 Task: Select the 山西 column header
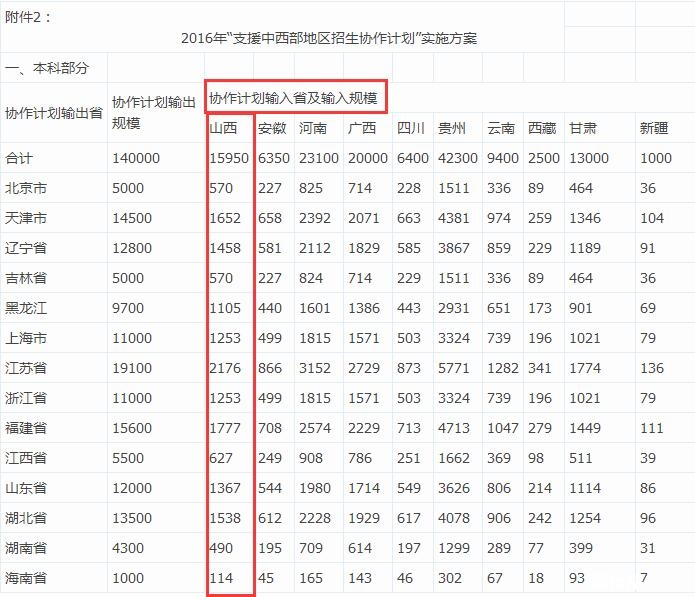(x=223, y=129)
